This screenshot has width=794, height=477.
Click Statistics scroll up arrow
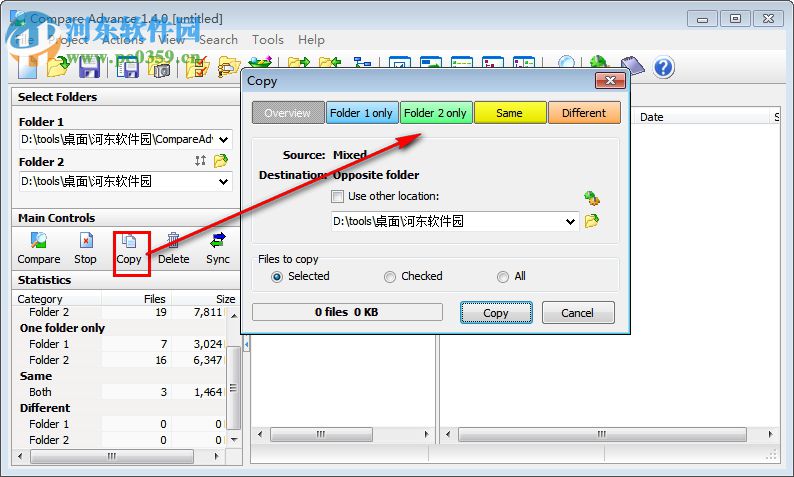tap(233, 315)
